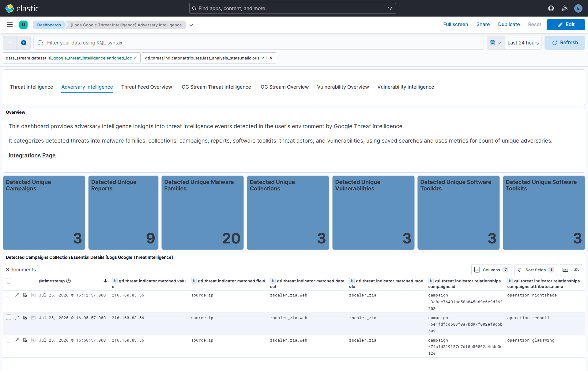Click the sort descending arrow in timestamp column
The width and height of the screenshot is (588, 371).
coord(105,281)
